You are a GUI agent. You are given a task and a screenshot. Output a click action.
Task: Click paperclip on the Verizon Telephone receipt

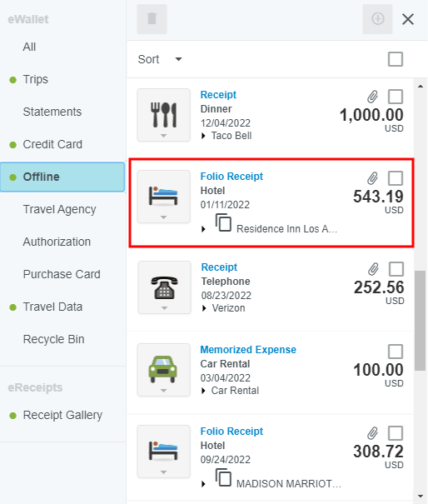pyautogui.click(x=373, y=269)
